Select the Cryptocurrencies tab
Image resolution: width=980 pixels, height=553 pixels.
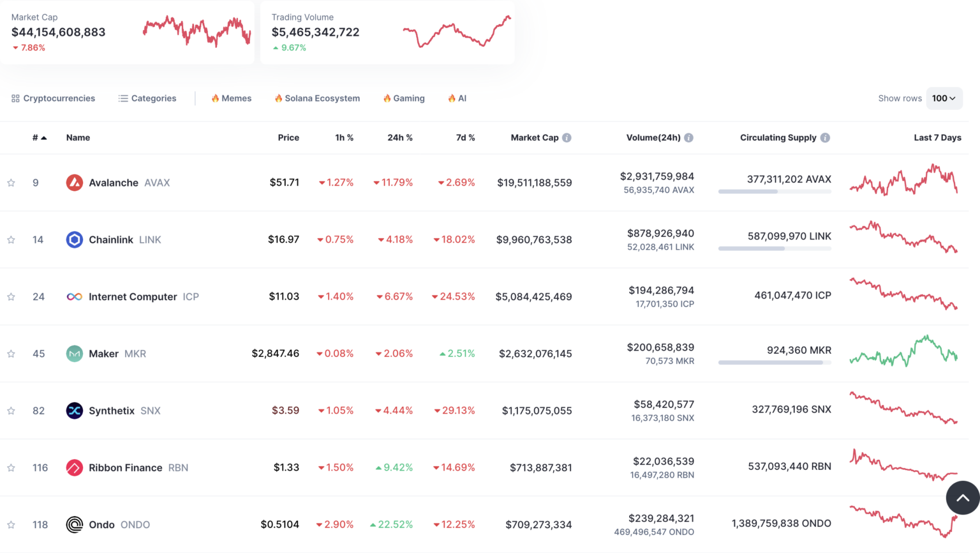click(x=53, y=98)
